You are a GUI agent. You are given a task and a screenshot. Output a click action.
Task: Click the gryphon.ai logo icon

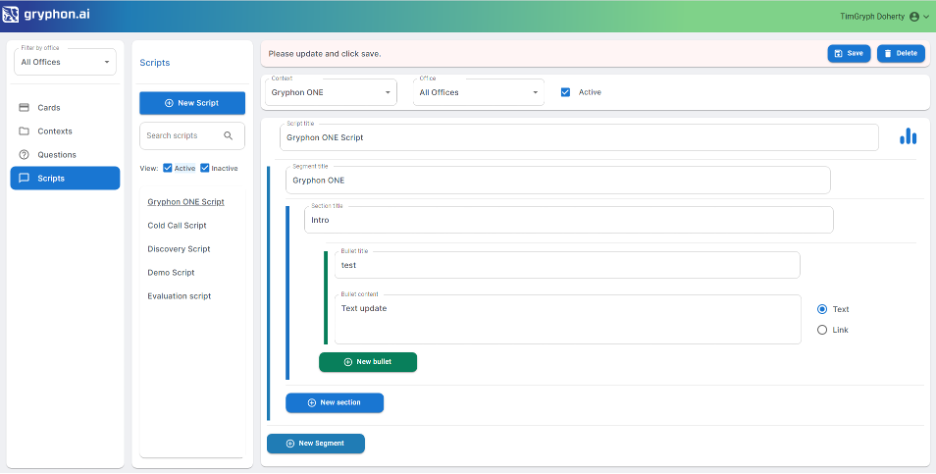[10, 14]
